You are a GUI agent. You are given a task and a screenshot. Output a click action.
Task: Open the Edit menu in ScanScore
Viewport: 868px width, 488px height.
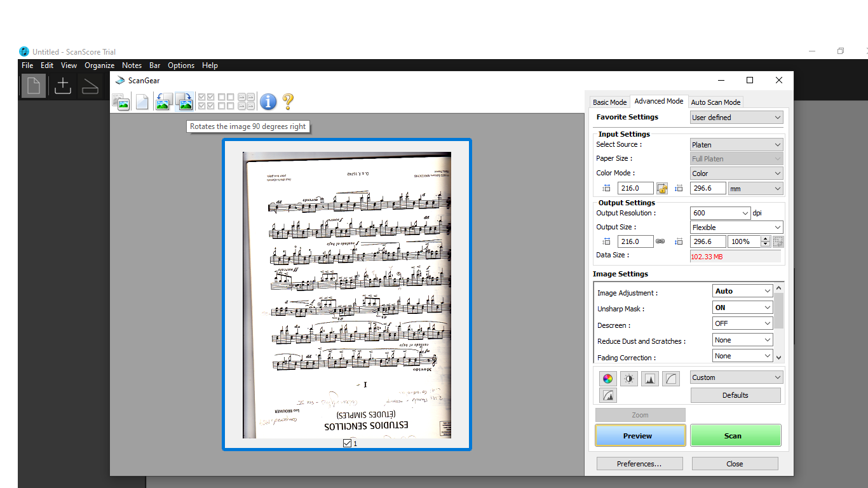tap(47, 65)
